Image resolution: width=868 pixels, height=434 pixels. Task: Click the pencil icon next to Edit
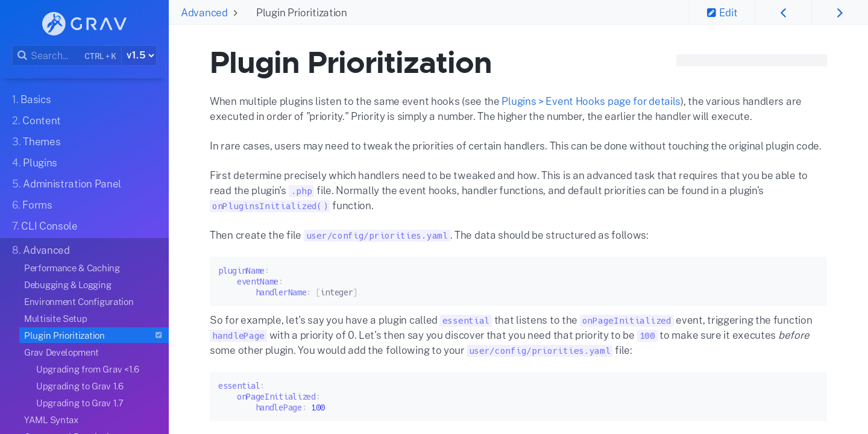712,12
